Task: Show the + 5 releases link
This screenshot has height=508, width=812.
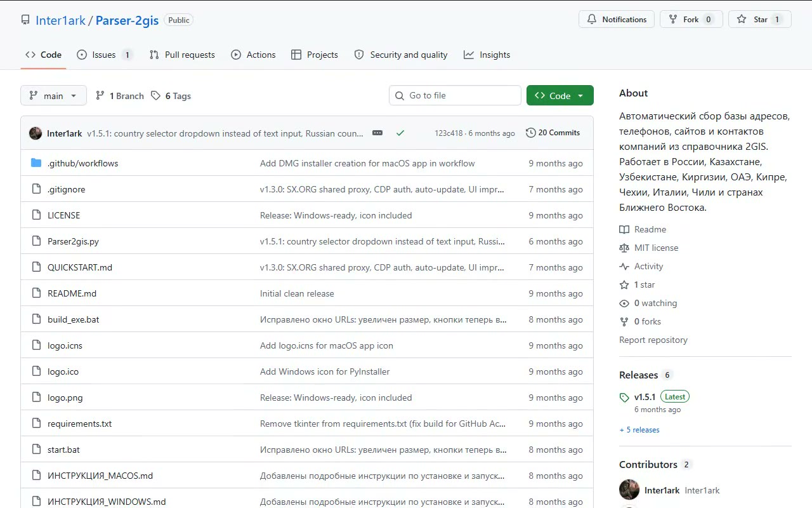Action: click(639, 430)
